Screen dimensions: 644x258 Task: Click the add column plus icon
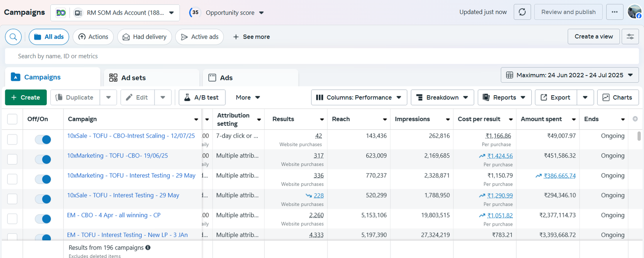(x=635, y=119)
